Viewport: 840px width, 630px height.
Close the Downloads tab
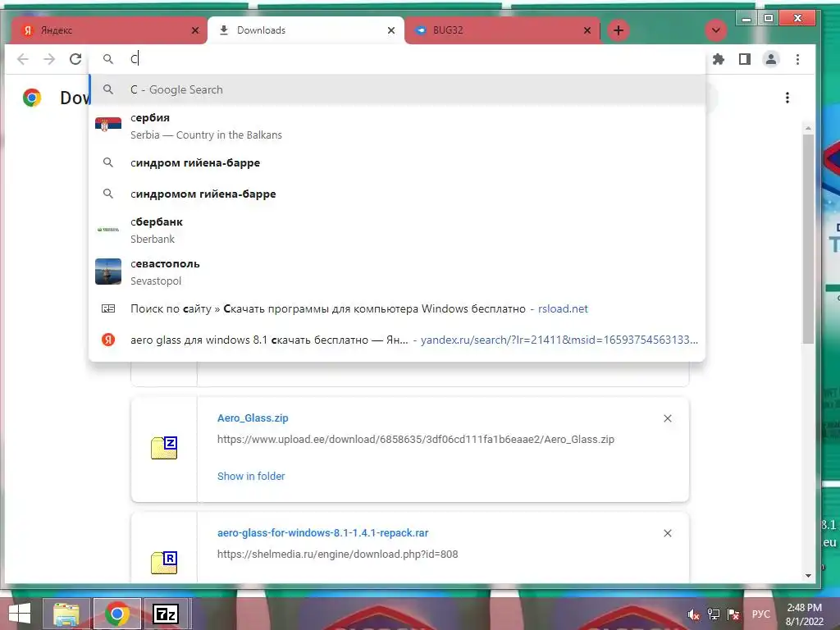(391, 30)
